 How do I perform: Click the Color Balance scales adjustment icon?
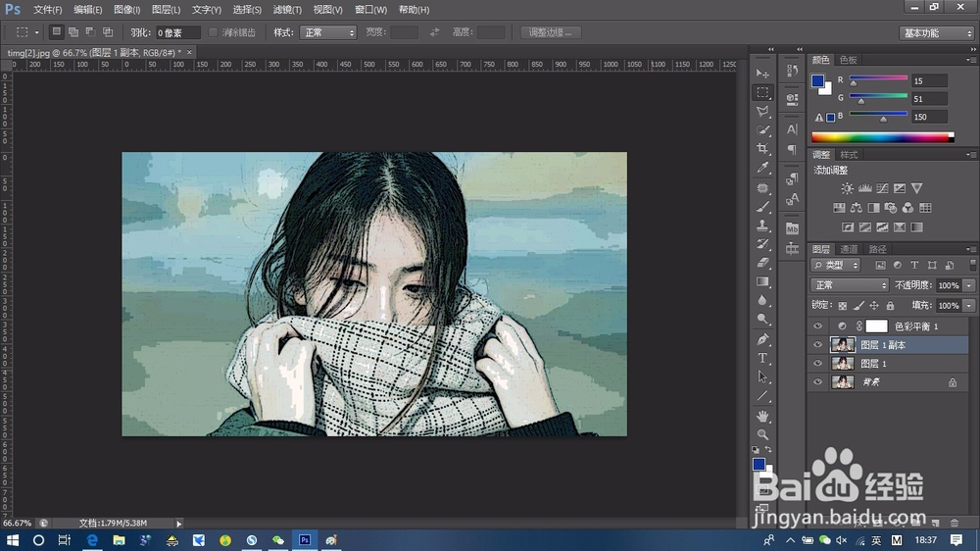point(857,208)
